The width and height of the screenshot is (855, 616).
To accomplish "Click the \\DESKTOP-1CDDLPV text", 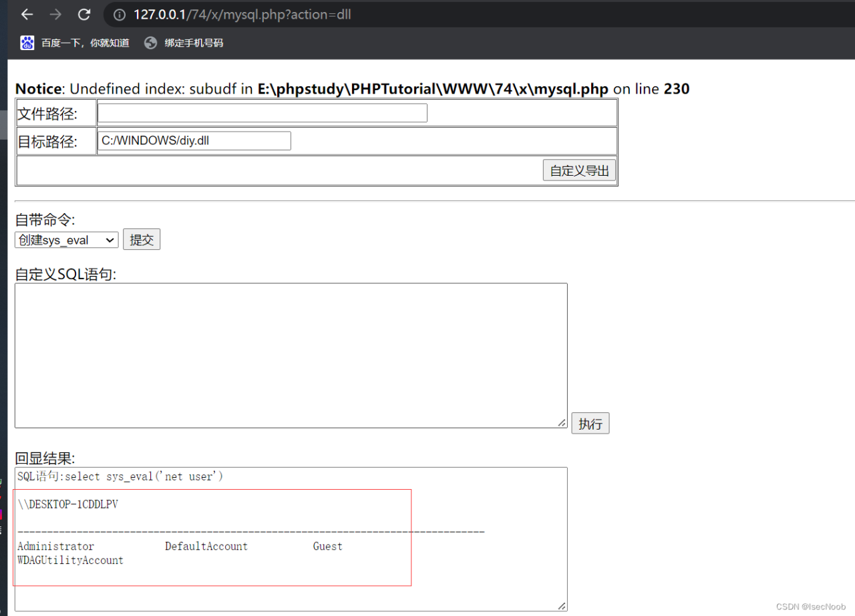I will (x=68, y=504).
